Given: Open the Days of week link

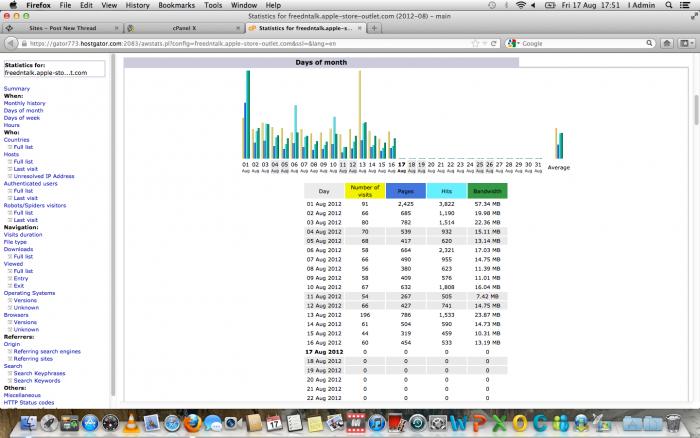Looking at the screenshot, I should [x=21, y=118].
